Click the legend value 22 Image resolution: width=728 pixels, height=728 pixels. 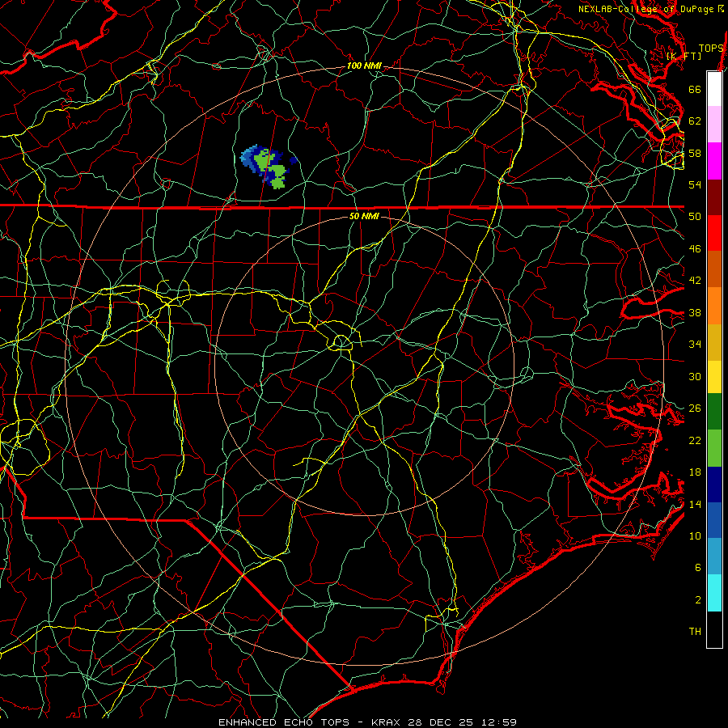point(695,440)
